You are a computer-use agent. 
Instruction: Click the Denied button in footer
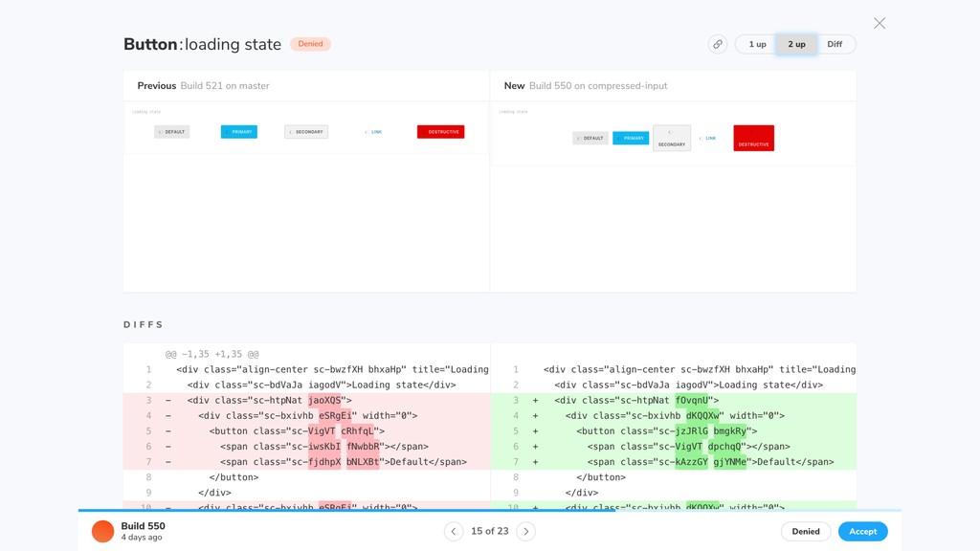click(806, 532)
